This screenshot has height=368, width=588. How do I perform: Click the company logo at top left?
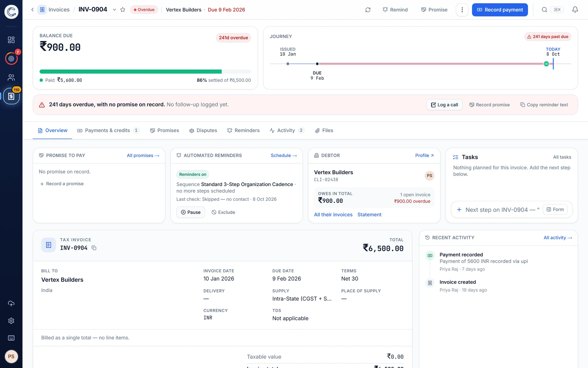pos(11,12)
